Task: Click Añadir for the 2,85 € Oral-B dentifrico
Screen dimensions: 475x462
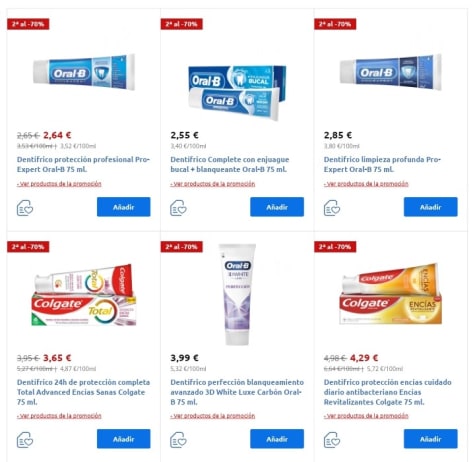Action: pos(431,207)
